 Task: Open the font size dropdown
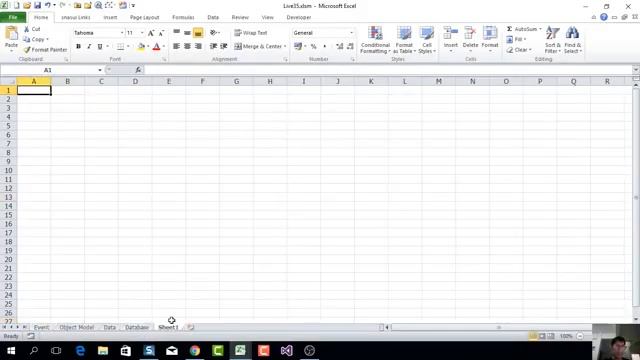(142, 33)
